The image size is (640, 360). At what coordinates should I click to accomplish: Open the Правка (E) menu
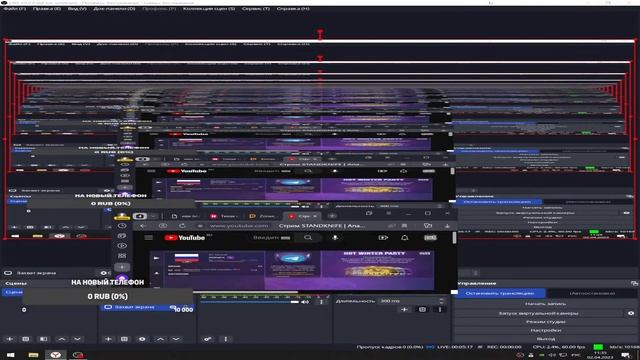point(47,9)
